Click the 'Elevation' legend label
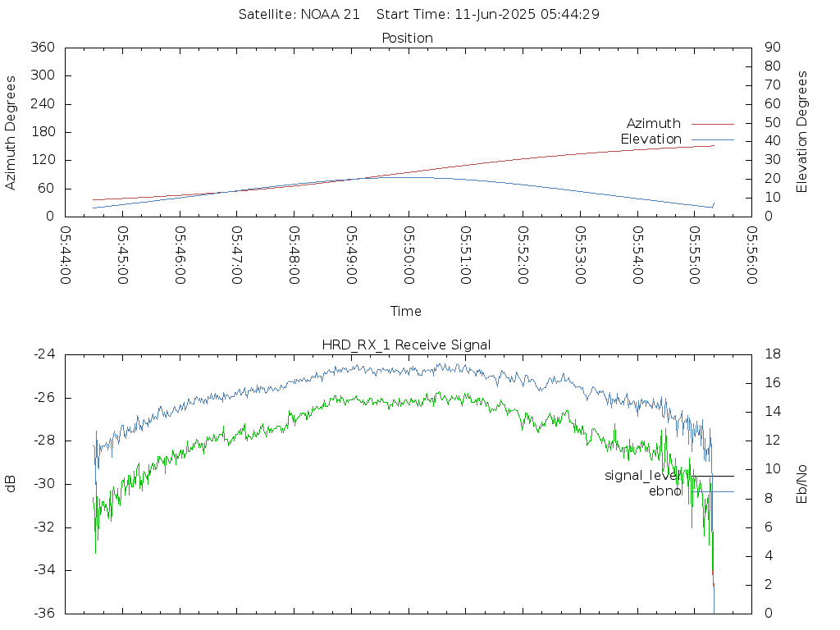 [x=651, y=139]
